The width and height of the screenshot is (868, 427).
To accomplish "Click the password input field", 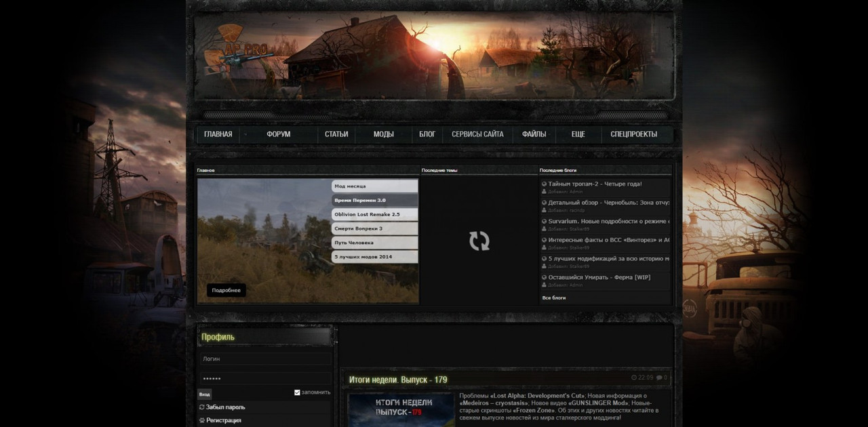I will [x=265, y=378].
